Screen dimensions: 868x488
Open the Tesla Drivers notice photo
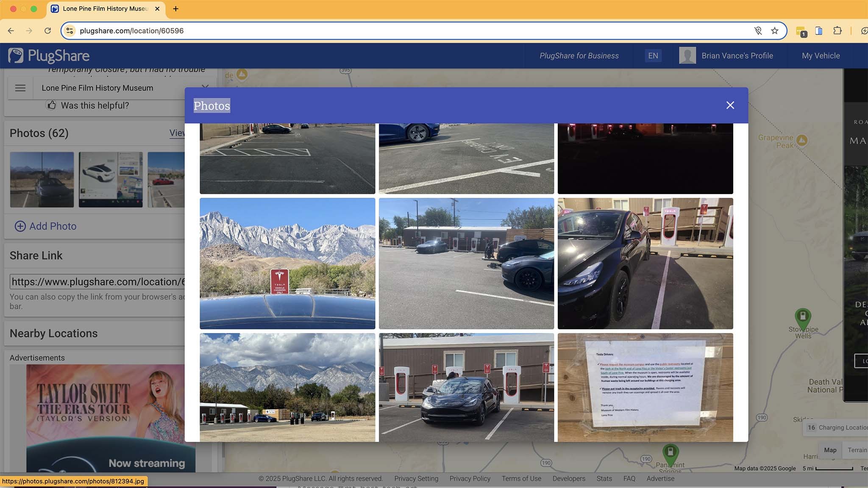pyautogui.click(x=645, y=387)
